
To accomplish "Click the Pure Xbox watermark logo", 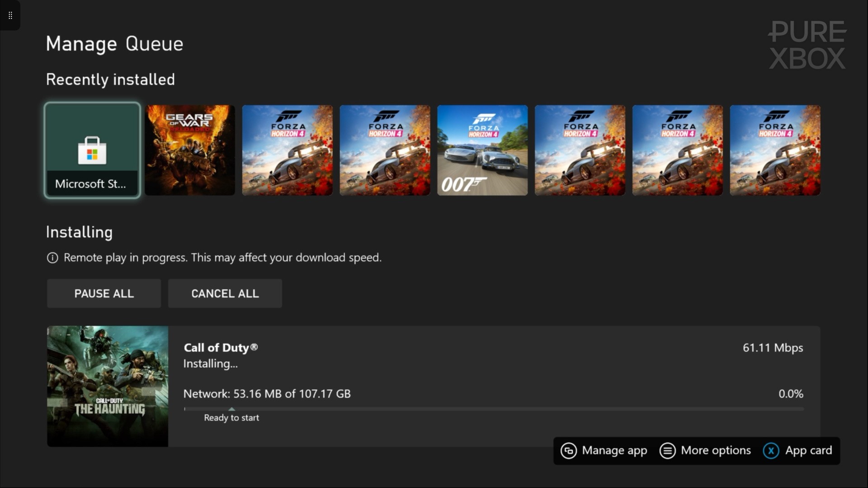I will click(x=807, y=45).
